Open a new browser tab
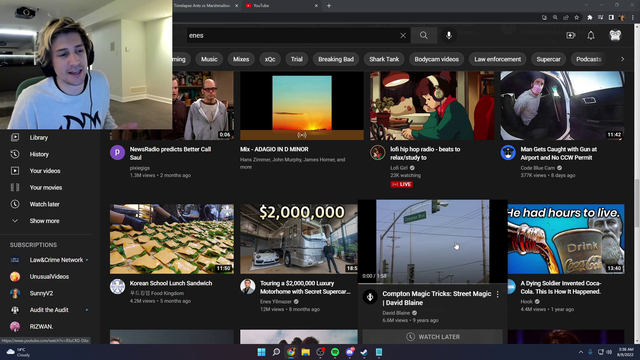Image resolution: width=640 pixels, height=360 pixels. (329, 6)
